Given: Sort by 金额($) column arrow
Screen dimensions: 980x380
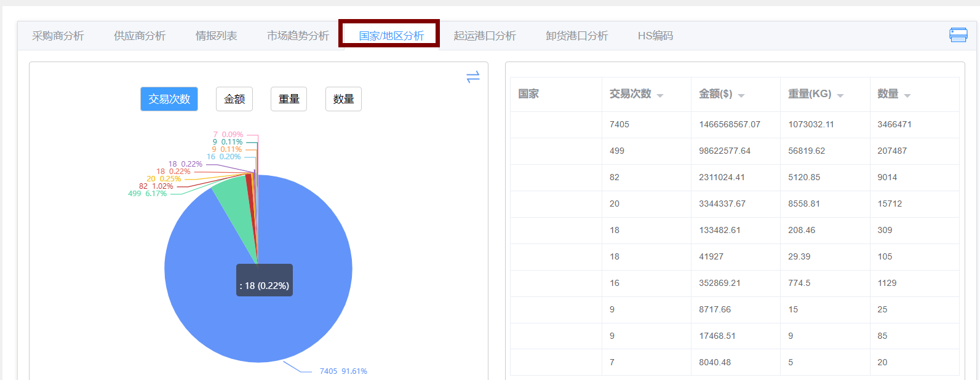Looking at the screenshot, I should click(741, 95).
